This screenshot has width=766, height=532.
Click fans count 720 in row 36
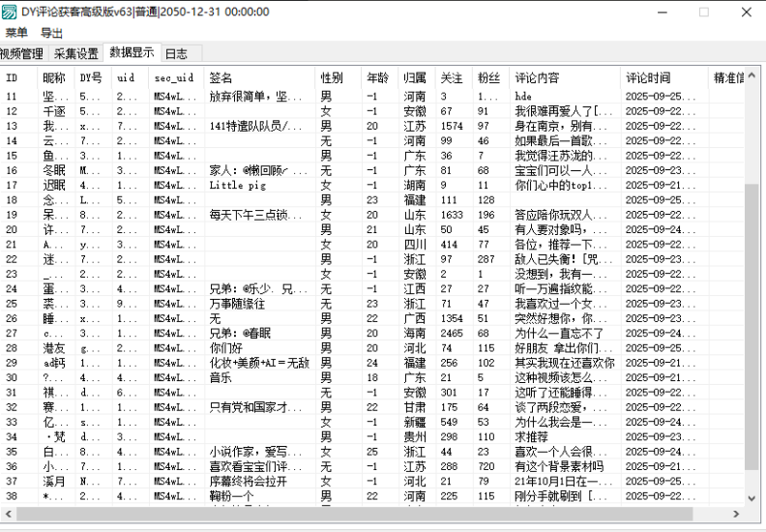click(x=486, y=466)
